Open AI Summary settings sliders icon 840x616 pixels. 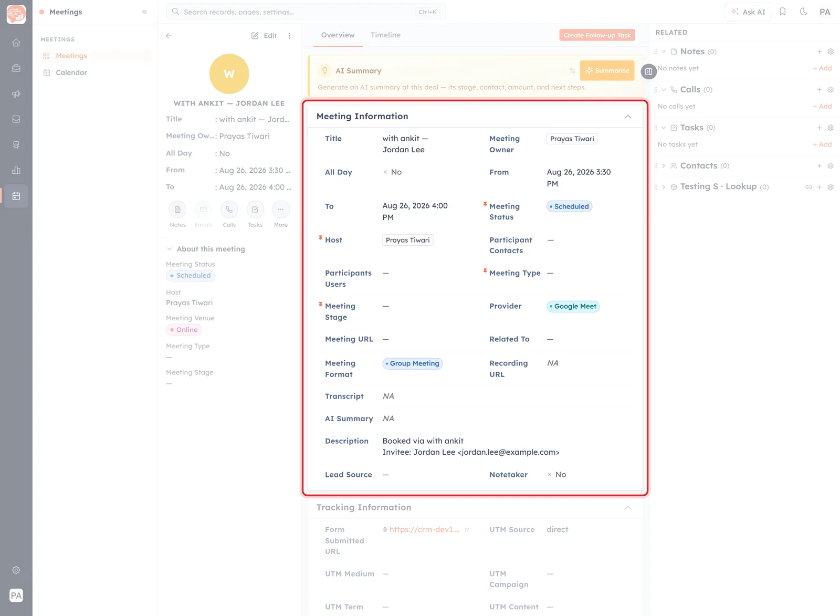click(572, 70)
